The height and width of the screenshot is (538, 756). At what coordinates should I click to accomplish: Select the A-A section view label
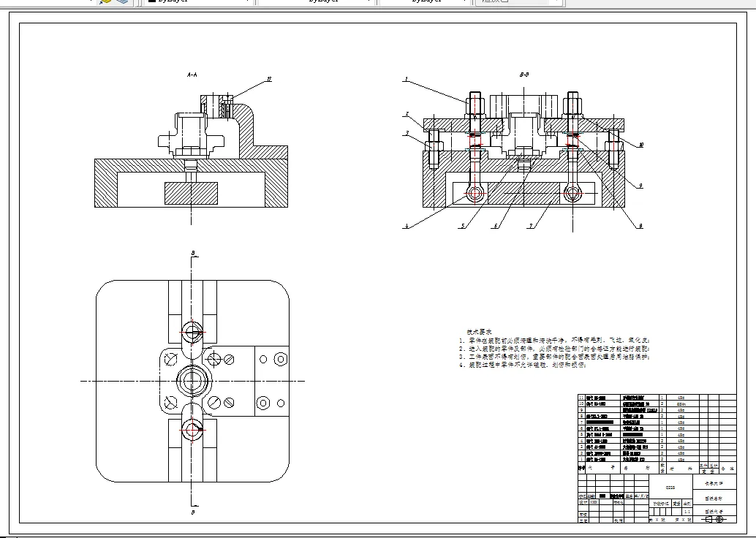click(192, 75)
